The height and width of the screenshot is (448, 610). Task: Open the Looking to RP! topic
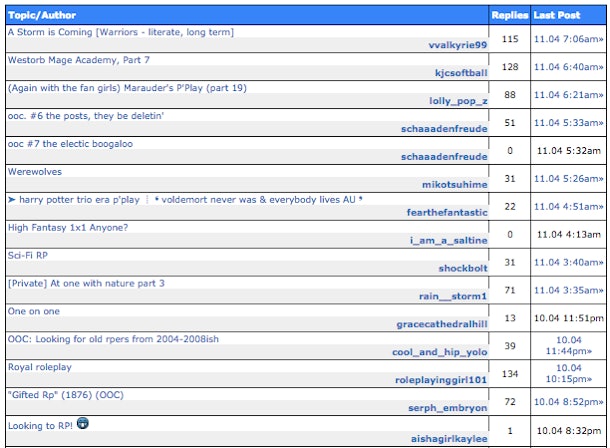40,426
